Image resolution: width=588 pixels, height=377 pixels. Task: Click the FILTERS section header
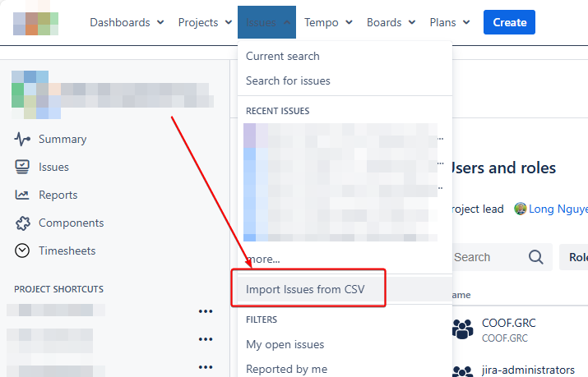262,320
